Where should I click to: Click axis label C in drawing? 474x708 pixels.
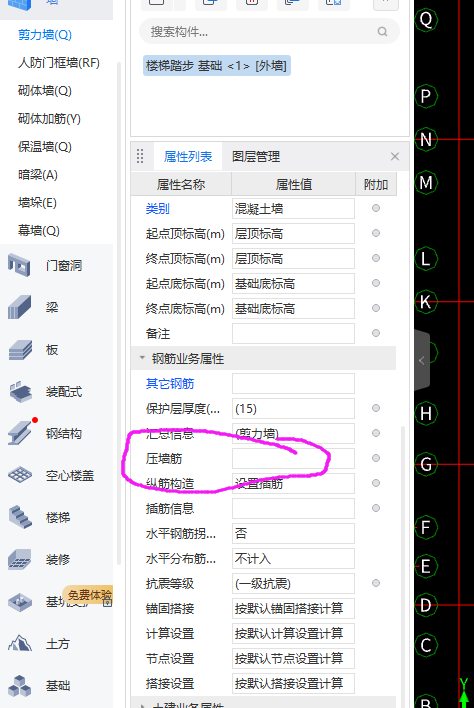[x=426, y=645]
